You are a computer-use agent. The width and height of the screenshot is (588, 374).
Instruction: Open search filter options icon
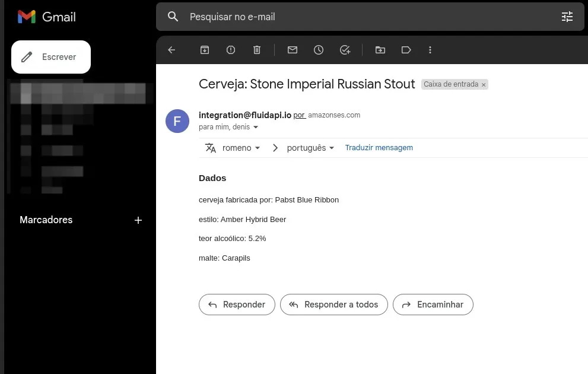(567, 17)
